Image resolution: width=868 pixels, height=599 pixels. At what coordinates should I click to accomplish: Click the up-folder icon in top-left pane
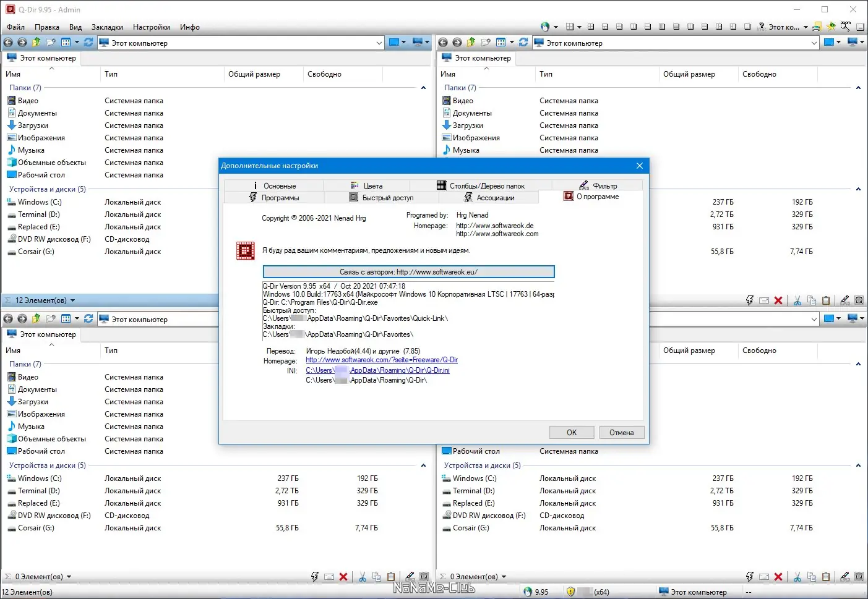37,43
